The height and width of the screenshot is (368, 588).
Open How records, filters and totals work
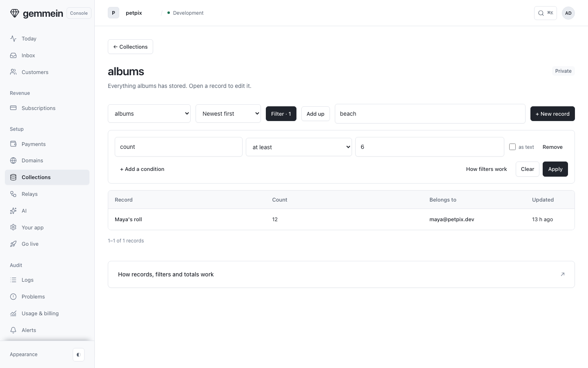click(341, 274)
